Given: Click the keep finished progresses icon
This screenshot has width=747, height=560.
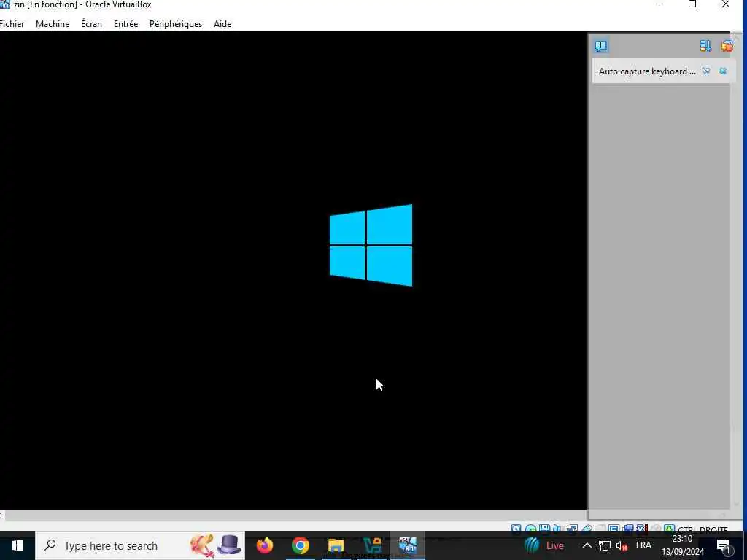Looking at the screenshot, I should point(705,46).
